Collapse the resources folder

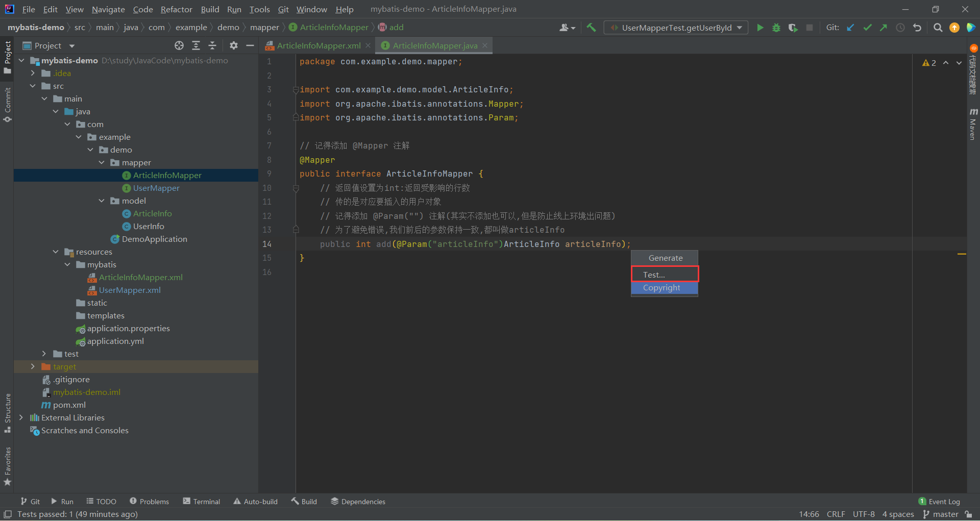(x=56, y=252)
